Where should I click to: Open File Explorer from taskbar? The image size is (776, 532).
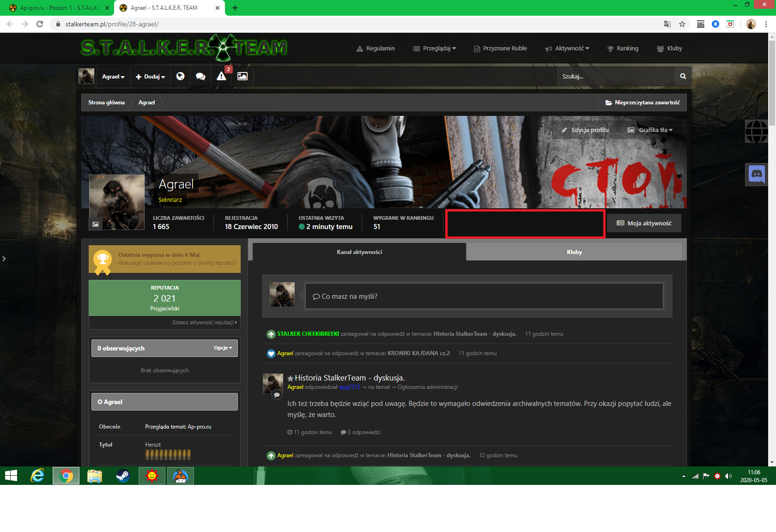click(x=94, y=476)
